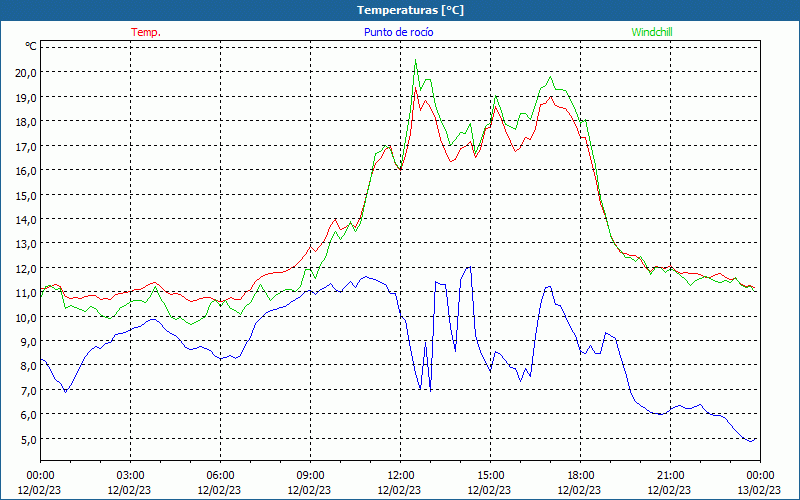Click the dew point minimum near 5 °C
This screenshot has width=800, height=500.
tap(751, 441)
